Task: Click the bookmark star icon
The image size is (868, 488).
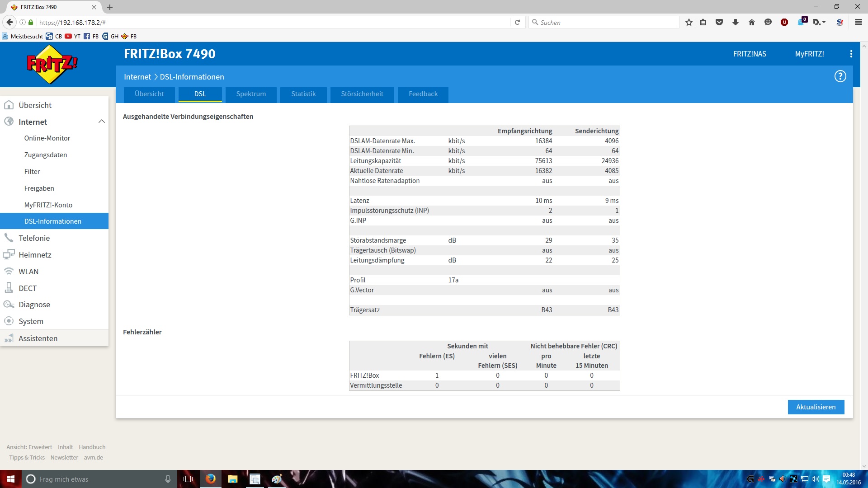Action: 689,22
